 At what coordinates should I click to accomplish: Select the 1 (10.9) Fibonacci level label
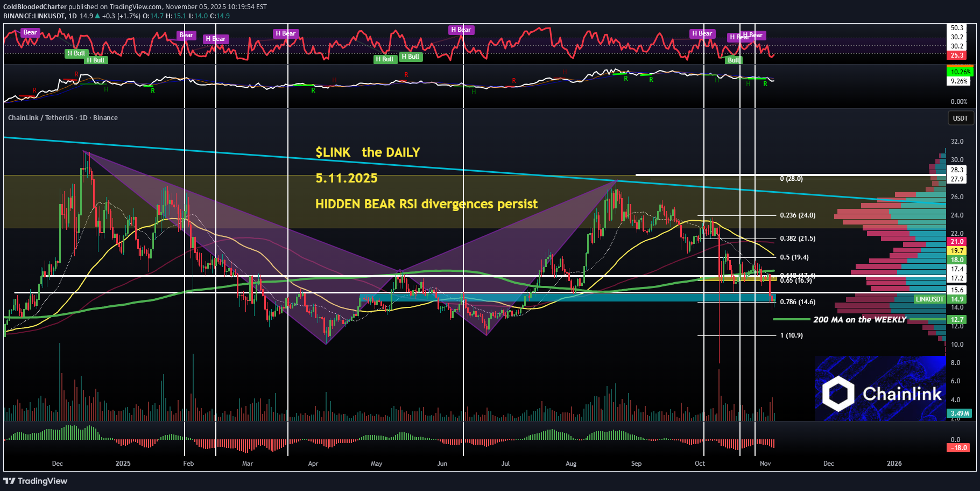coord(791,335)
